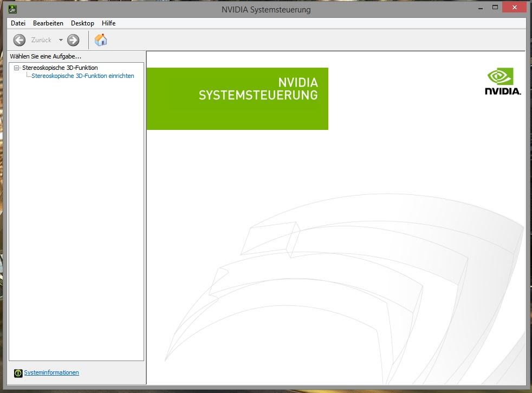Open the Hilfe menu
The height and width of the screenshot is (393, 532).
[x=108, y=23]
